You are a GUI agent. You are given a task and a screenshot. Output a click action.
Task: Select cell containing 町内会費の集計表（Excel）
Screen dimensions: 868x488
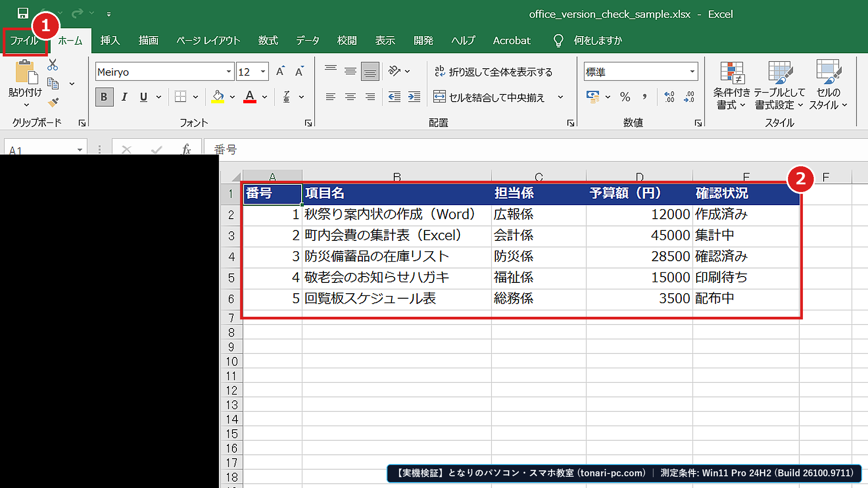click(396, 235)
